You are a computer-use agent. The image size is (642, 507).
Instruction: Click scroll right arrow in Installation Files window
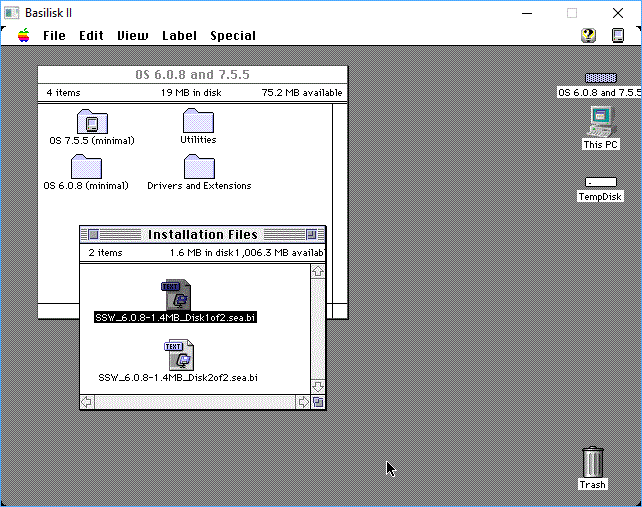tap(303, 402)
